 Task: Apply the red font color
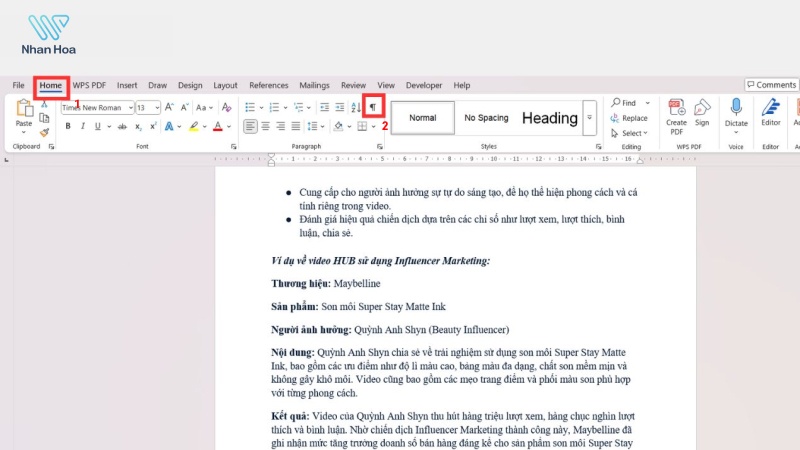pyautogui.click(x=218, y=127)
